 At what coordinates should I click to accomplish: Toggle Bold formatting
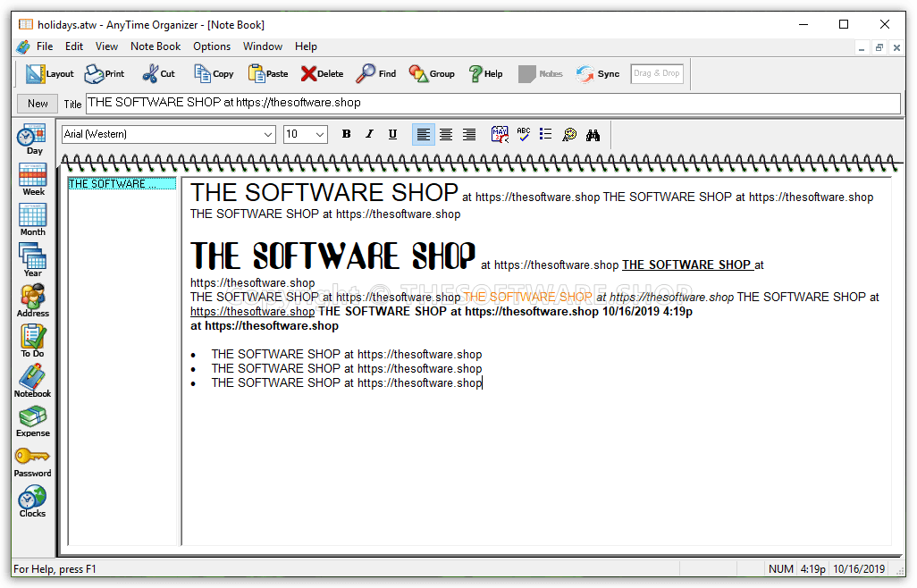pyautogui.click(x=346, y=134)
